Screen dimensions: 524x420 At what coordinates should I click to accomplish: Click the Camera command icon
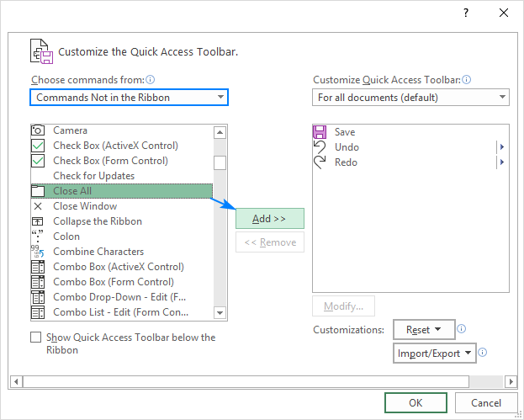pyautogui.click(x=38, y=130)
